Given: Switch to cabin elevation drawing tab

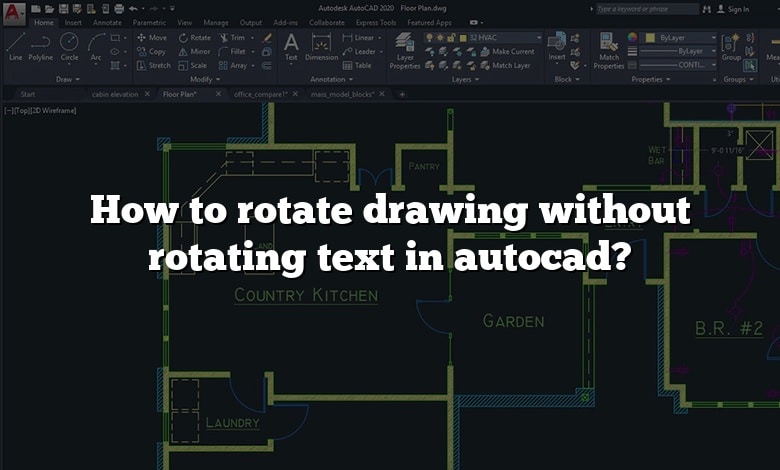Looking at the screenshot, I should coord(115,94).
